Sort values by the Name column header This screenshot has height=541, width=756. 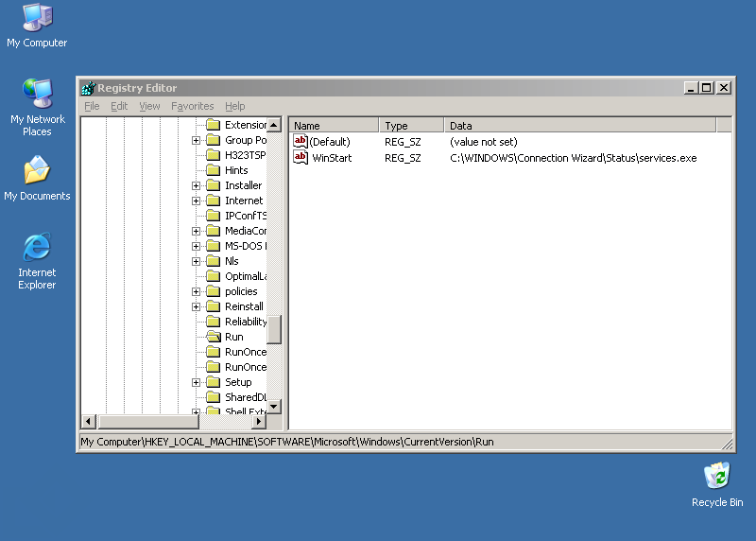tap(334, 126)
